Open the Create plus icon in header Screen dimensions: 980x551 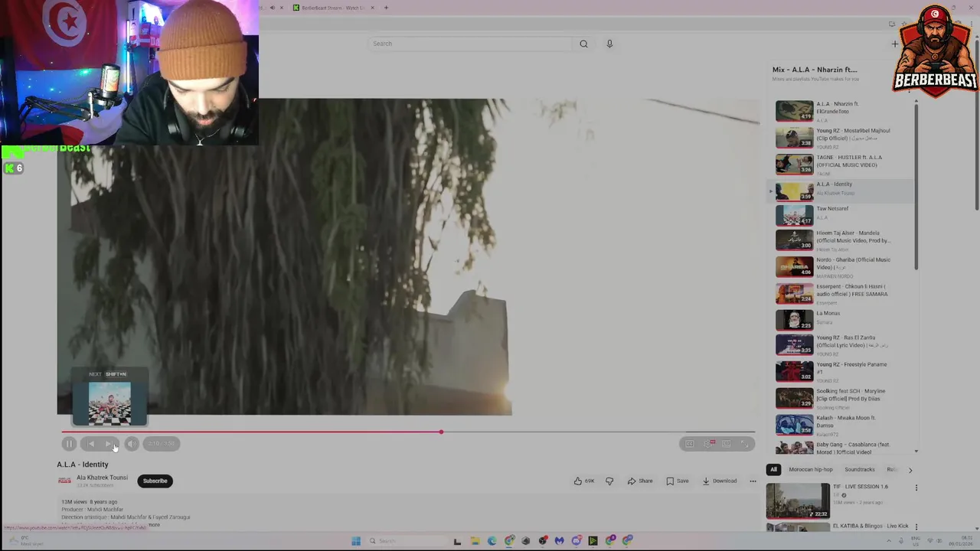click(x=895, y=44)
